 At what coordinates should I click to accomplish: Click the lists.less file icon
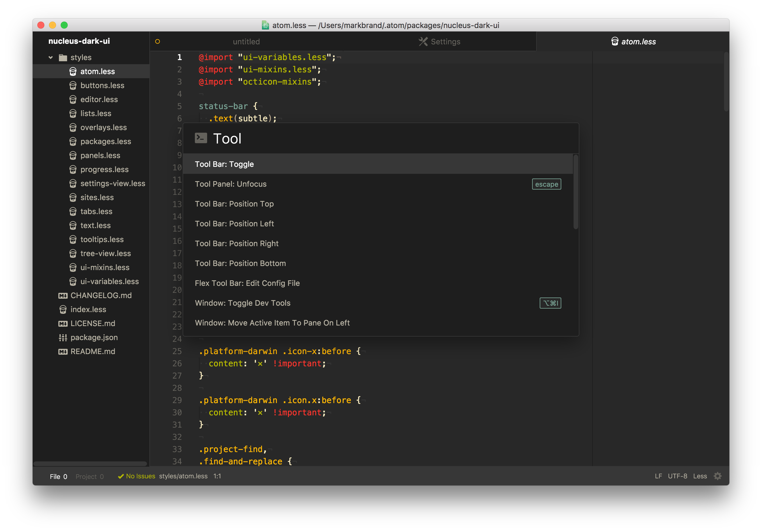point(73,113)
